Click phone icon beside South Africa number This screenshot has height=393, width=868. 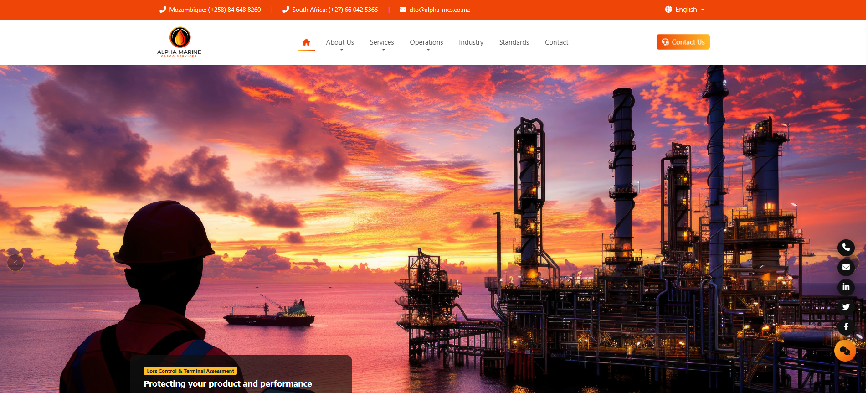286,10
